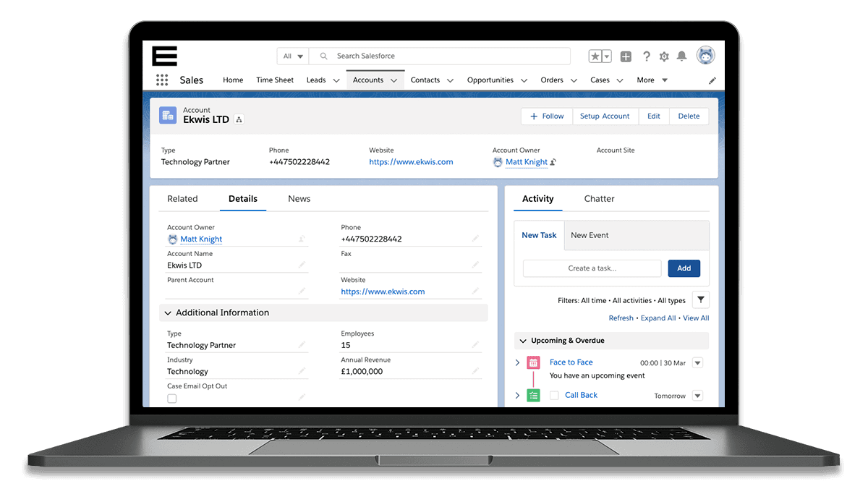Select the New Task tab
The image size is (868, 502).
click(539, 235)
